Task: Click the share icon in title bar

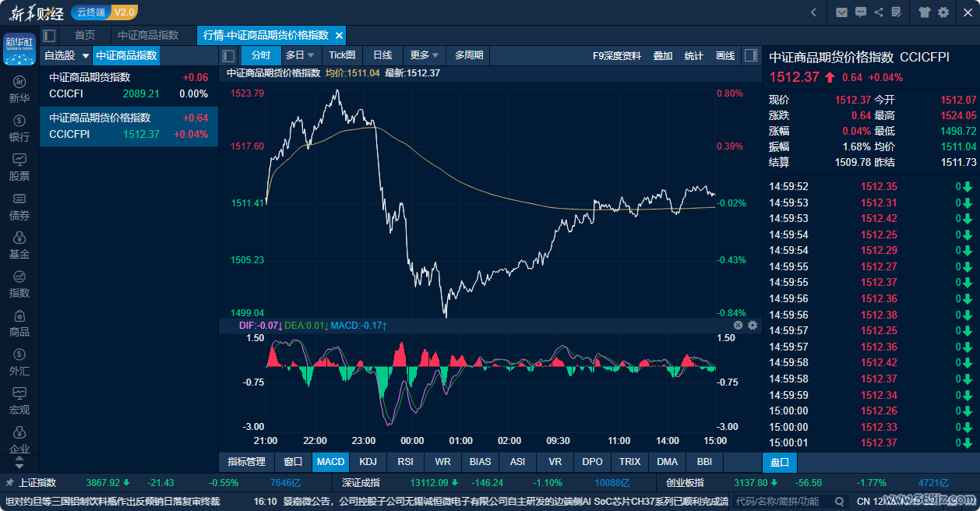Action: (x=879, y=12)
